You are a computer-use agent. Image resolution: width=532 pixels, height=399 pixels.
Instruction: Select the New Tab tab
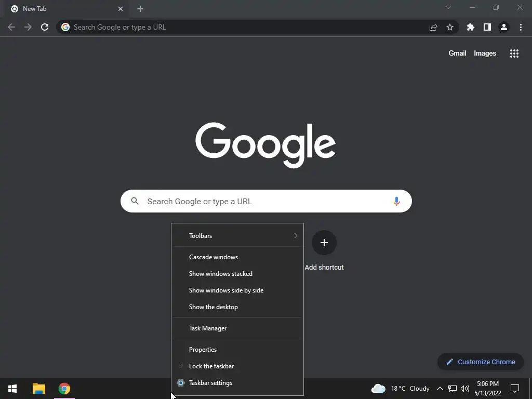66,9
